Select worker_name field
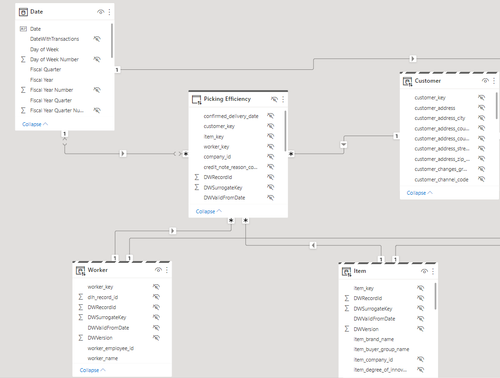Screen dimensions: 500x378 pos(103,358)
